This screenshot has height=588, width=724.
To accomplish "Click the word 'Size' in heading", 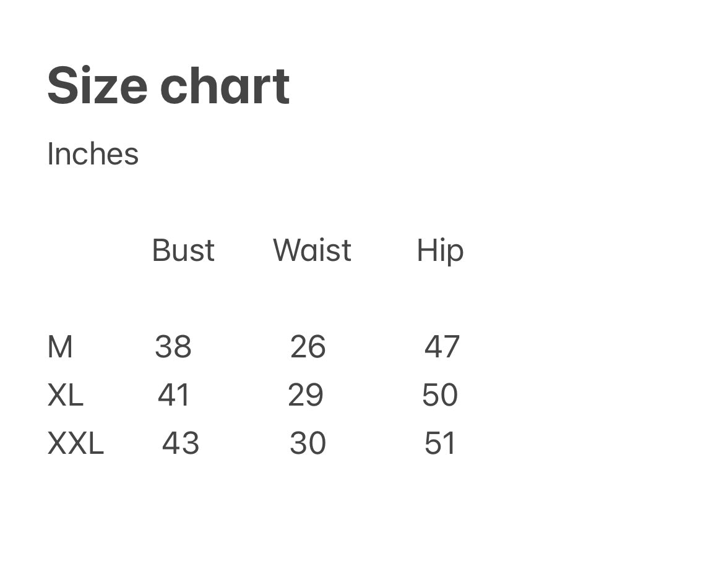I will pyautogui.click(x=97, y=86).
